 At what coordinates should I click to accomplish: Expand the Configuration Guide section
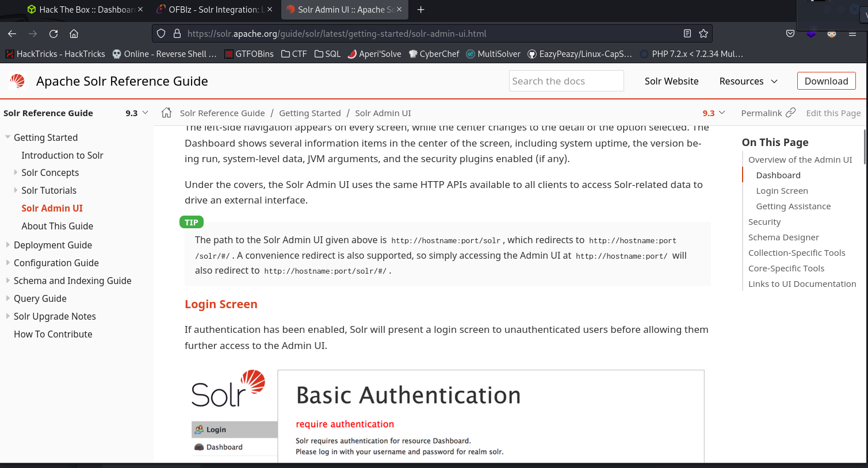point(7,263)
